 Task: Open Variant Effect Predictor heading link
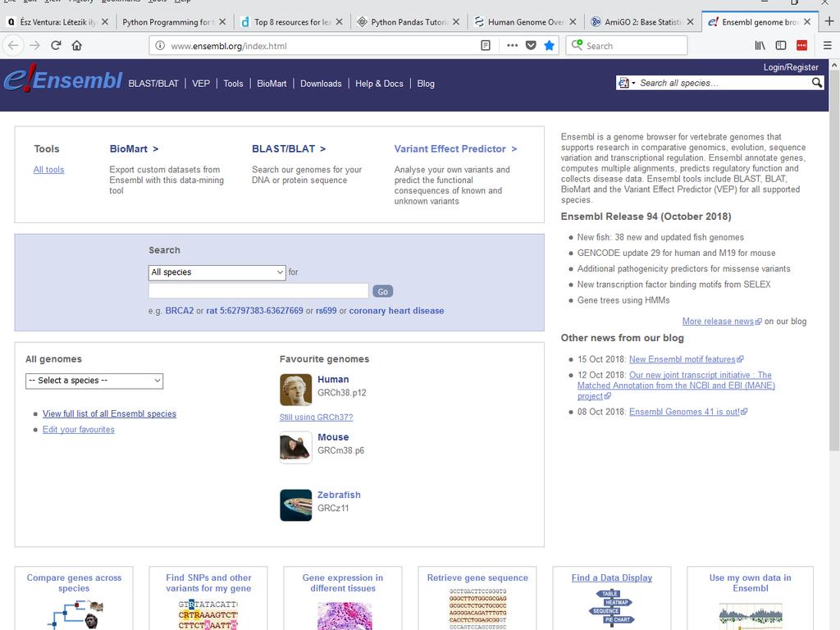click(455, 149)
